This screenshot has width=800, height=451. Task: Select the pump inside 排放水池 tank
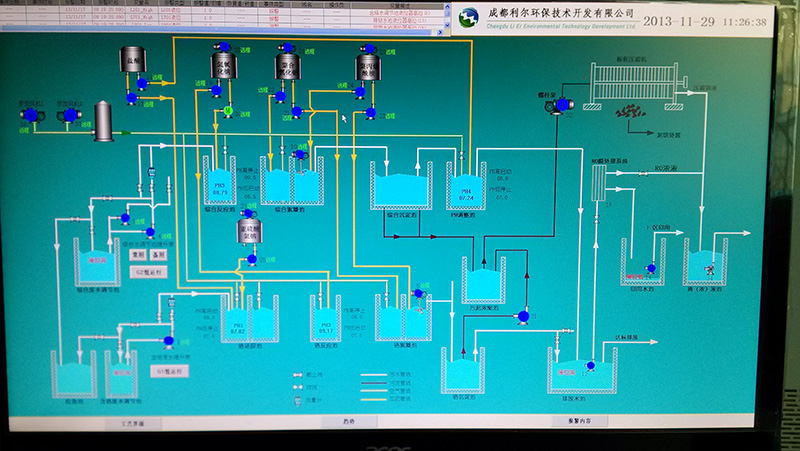(x=591, y=366)
